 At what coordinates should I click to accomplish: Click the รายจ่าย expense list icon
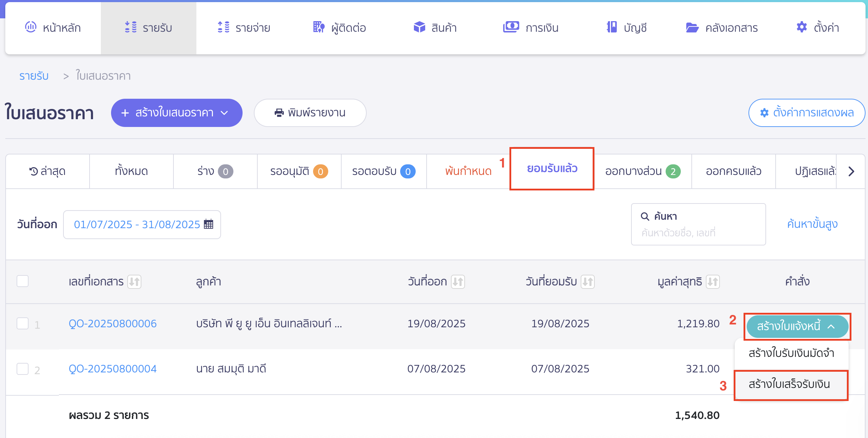pos(224,27)
